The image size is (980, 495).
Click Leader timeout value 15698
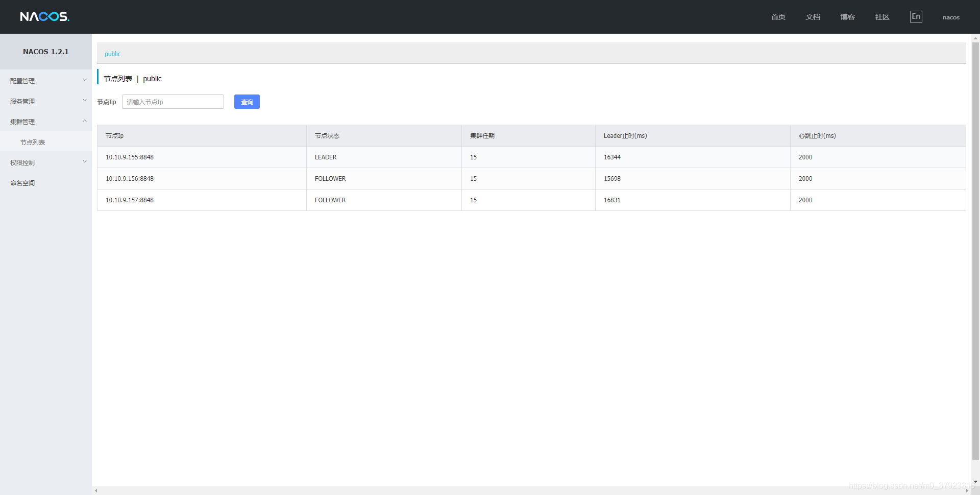[612, 179]
